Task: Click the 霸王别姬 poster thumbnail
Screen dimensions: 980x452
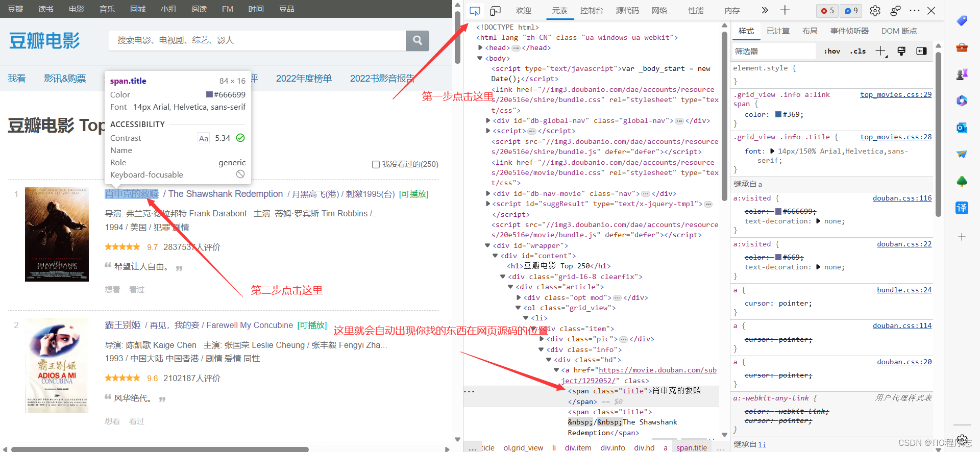Action: pyautogui.click(x=57, y=365)
